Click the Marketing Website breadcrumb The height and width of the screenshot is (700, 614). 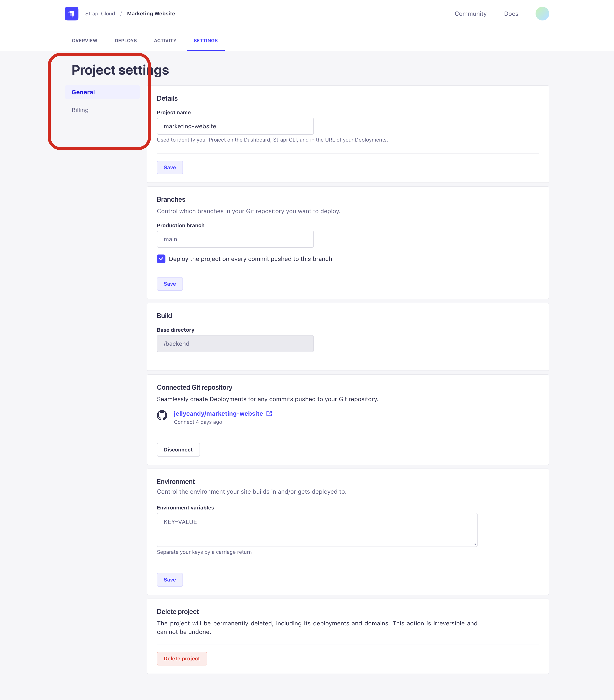pyautogui.click(x=151, y=13)
